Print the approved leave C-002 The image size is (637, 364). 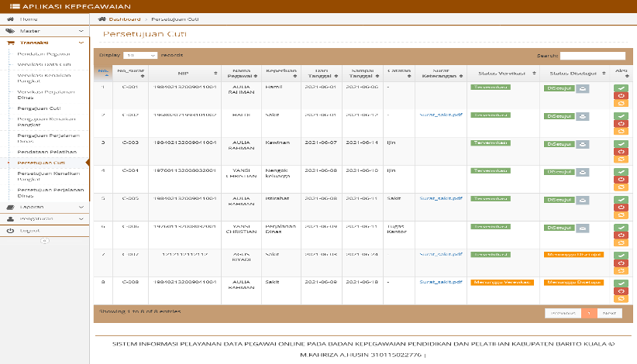coord(583,116)
